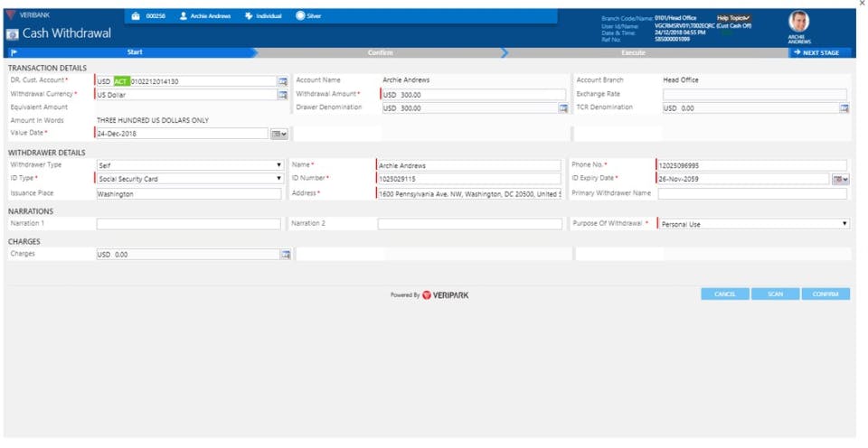Screen dimensions: 868x448
Task: Expand Purpose Of Withdrawal dropdown
Action: [753, 224]
